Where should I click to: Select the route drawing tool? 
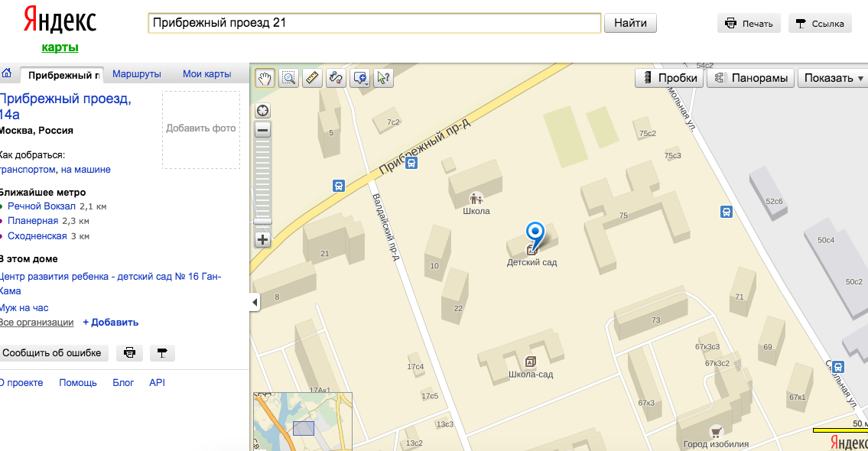coord(336,78)
